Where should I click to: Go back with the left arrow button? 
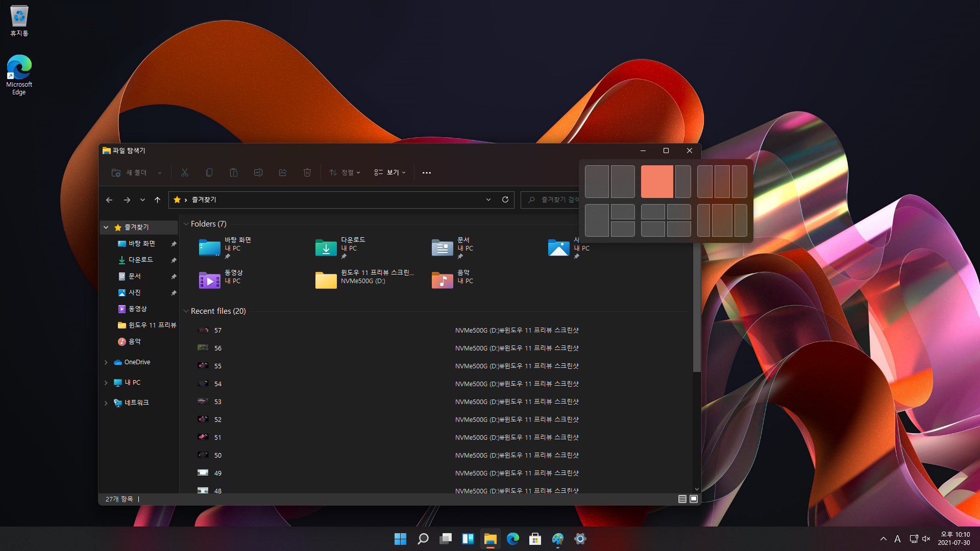pos(109,200)
